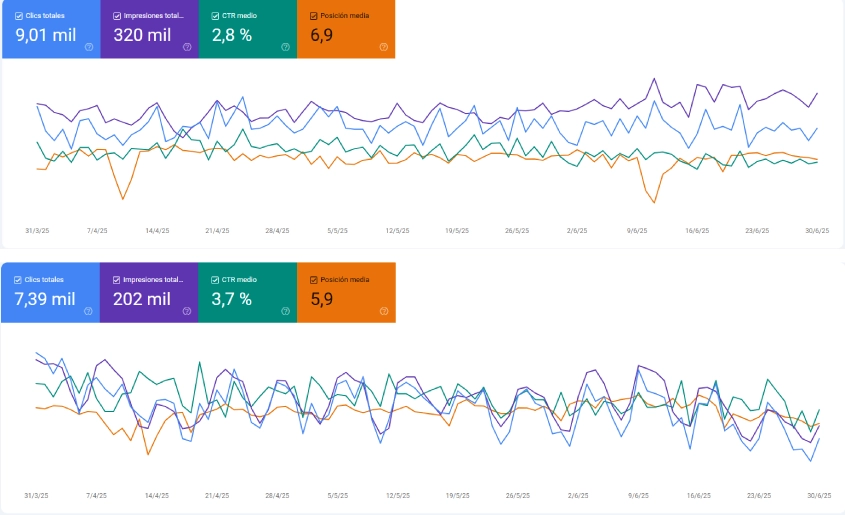Screen dimensions: 845x515
Task: Open help icon on 2,8 % CTR card
Action: [286, 47]
